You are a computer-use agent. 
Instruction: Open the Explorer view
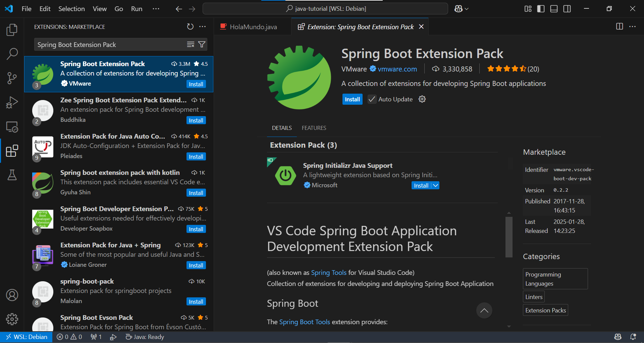(12, 30)
